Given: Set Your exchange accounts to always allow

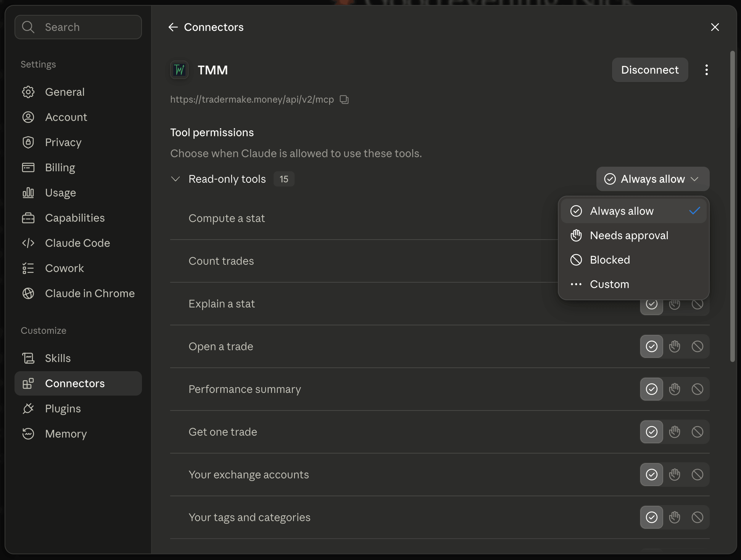Looking at the screenshot, I should pos(652,475).
